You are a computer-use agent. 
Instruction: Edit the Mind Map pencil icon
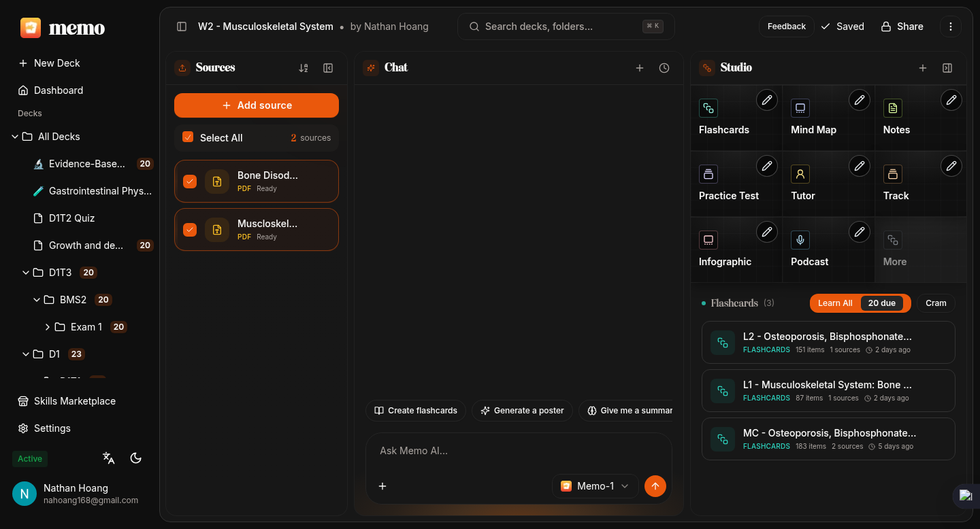tap(860, 100)
